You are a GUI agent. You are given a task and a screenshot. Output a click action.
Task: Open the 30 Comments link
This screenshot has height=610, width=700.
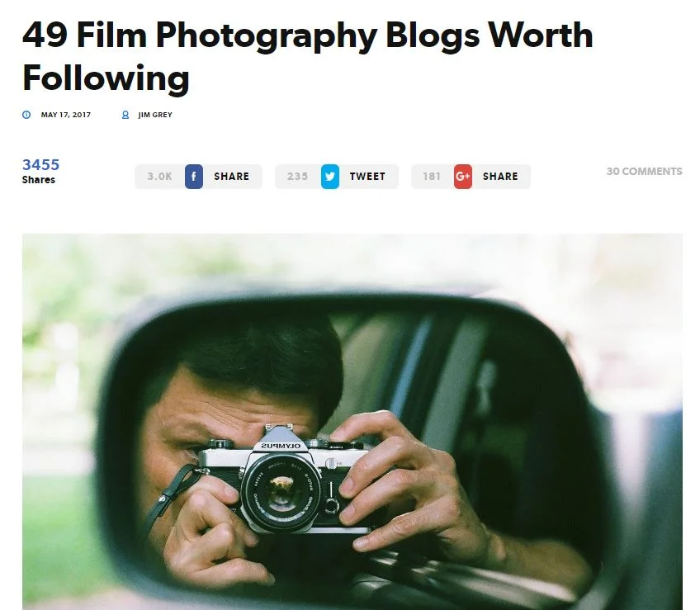[644, 172]
